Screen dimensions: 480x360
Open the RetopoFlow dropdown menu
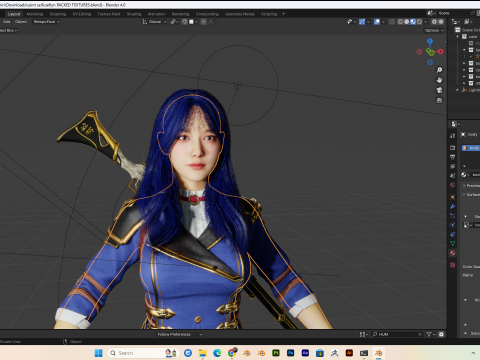[x=46, y=22]
